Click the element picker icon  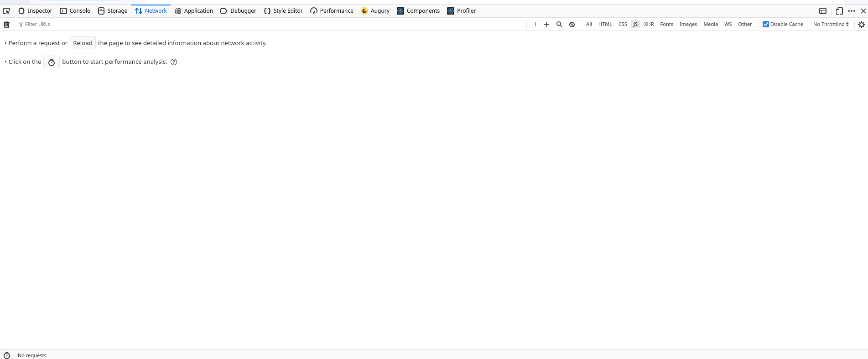click(6, 11)
